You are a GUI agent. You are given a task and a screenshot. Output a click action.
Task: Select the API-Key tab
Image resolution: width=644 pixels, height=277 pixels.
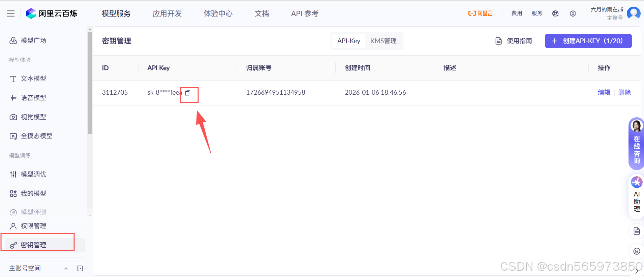tap(349, 41)
